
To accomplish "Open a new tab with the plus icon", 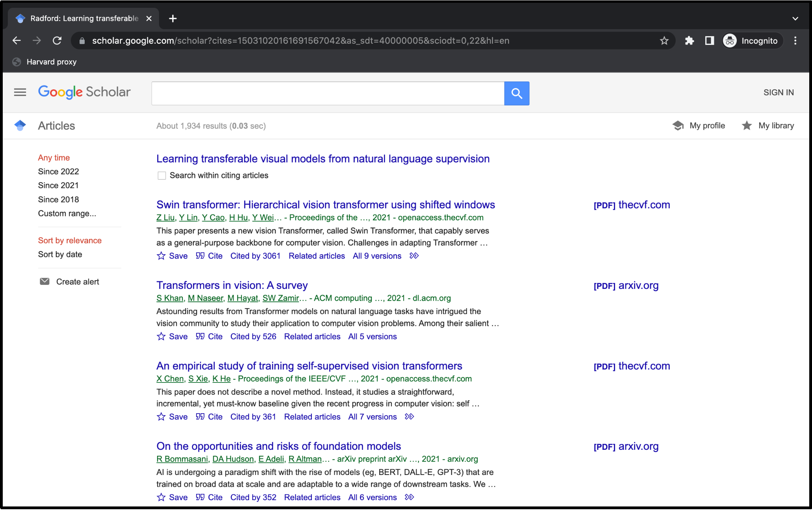I will [172, 18].
